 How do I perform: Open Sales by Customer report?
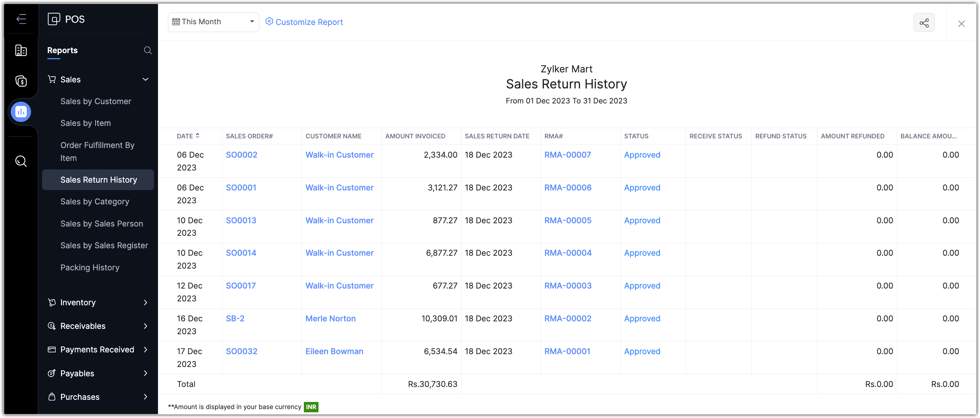pyautogui.click(x=96, y=101)
